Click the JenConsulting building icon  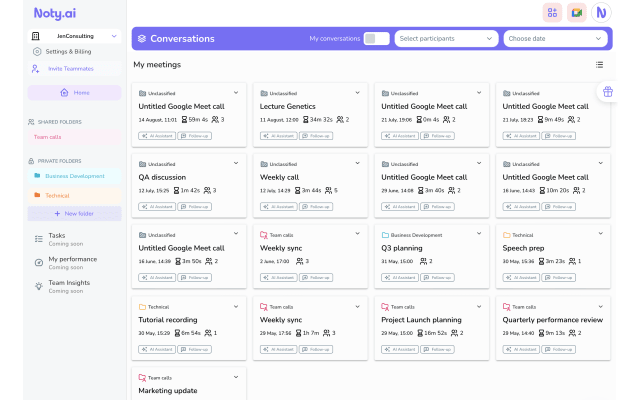tap(36, 36)
